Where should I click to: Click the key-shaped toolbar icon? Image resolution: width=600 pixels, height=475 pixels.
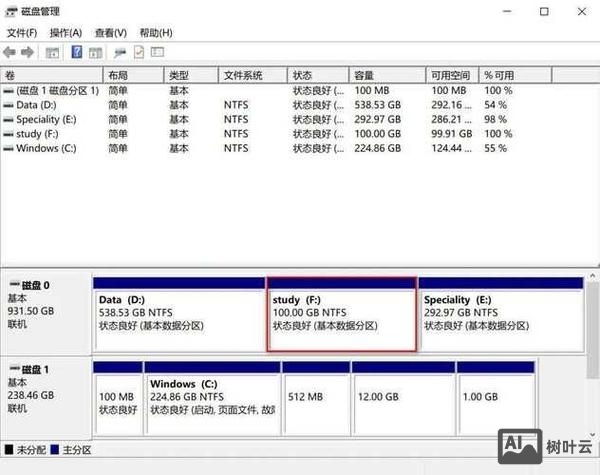pos(120,52)
